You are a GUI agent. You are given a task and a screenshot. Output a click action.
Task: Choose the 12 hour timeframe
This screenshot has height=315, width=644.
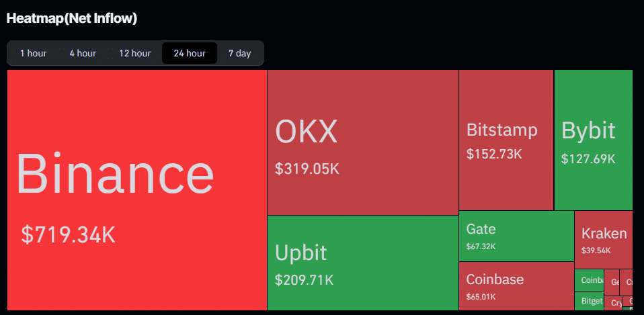[134, 53]
